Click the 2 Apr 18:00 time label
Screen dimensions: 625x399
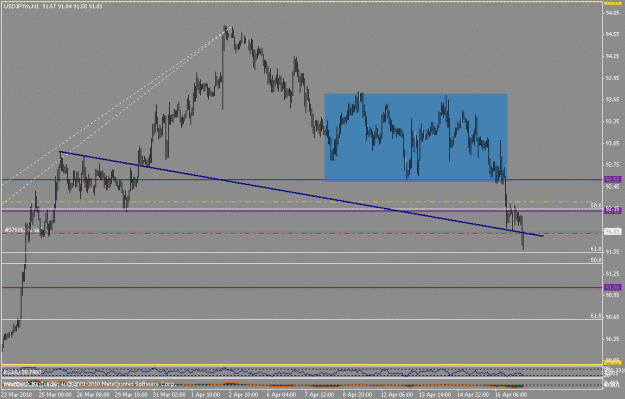click(243, 395)
